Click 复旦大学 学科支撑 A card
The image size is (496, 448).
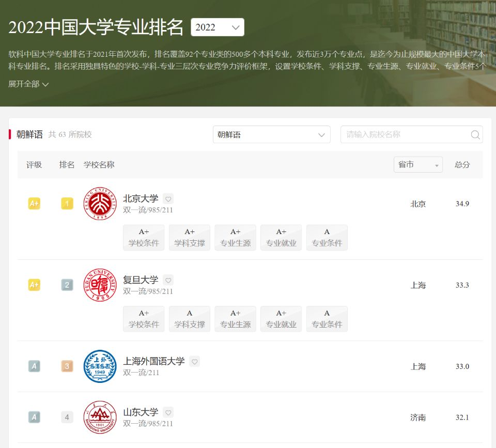coord(190,319)
